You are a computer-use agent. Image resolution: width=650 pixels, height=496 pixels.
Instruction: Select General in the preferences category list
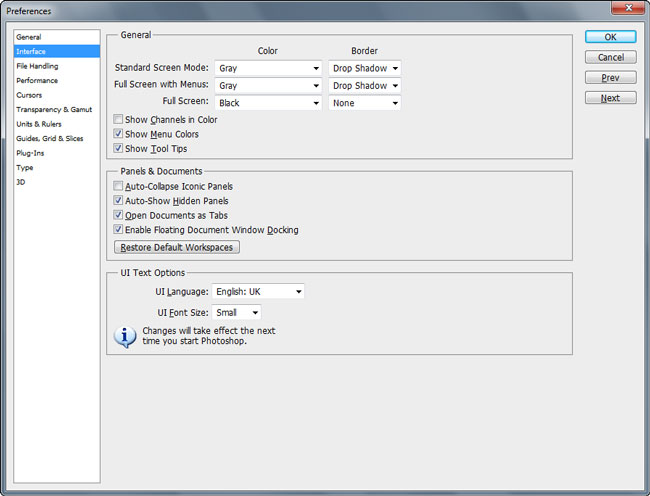[29, 37]
